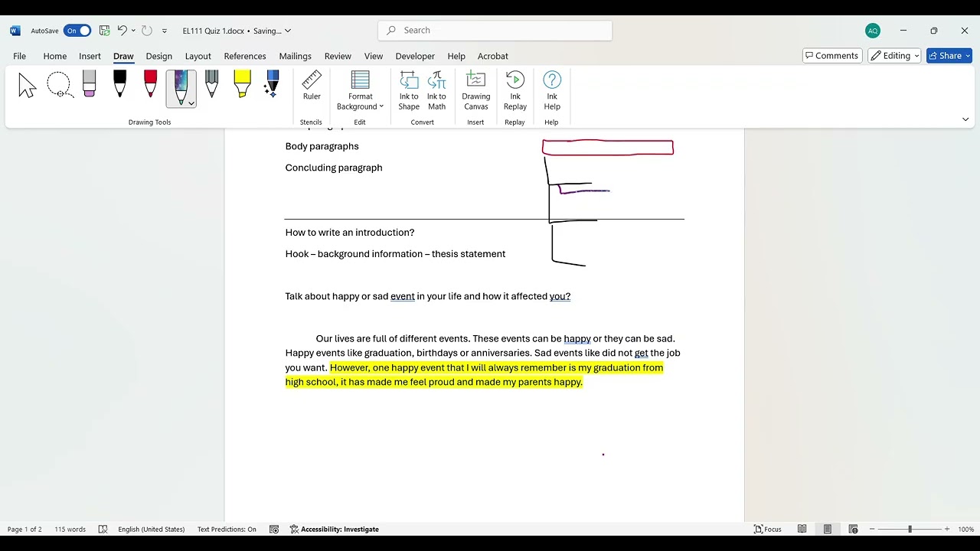This screenshot has width=980, height=551.
Task: Toggle the Ruler stencil
Action: pos(312,86)
